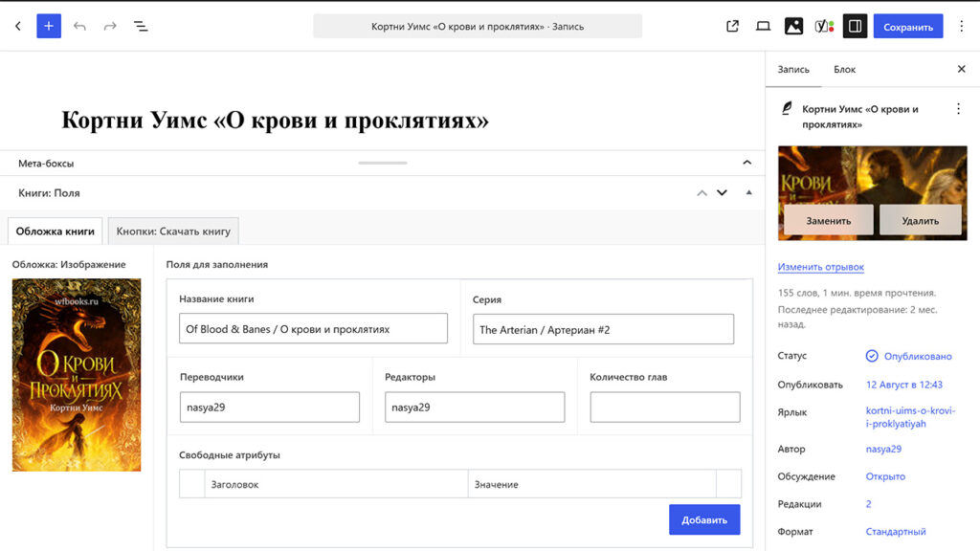
Task: Toggle the settings sidebar icon
Action: (x=855, y=26)
